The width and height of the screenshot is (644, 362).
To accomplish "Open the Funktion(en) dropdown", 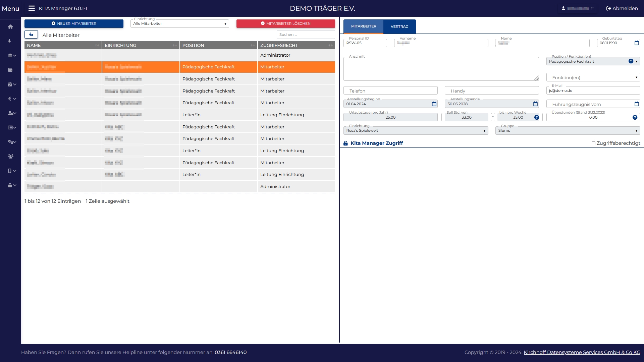I will (x=593, y=77).
